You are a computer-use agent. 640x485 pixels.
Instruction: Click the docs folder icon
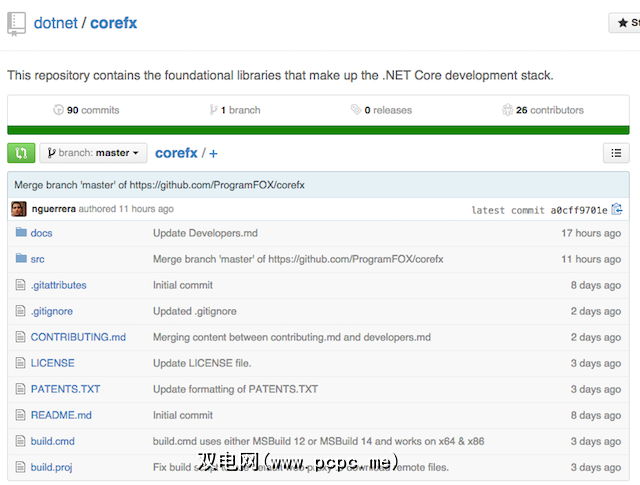tap(20, 233)
